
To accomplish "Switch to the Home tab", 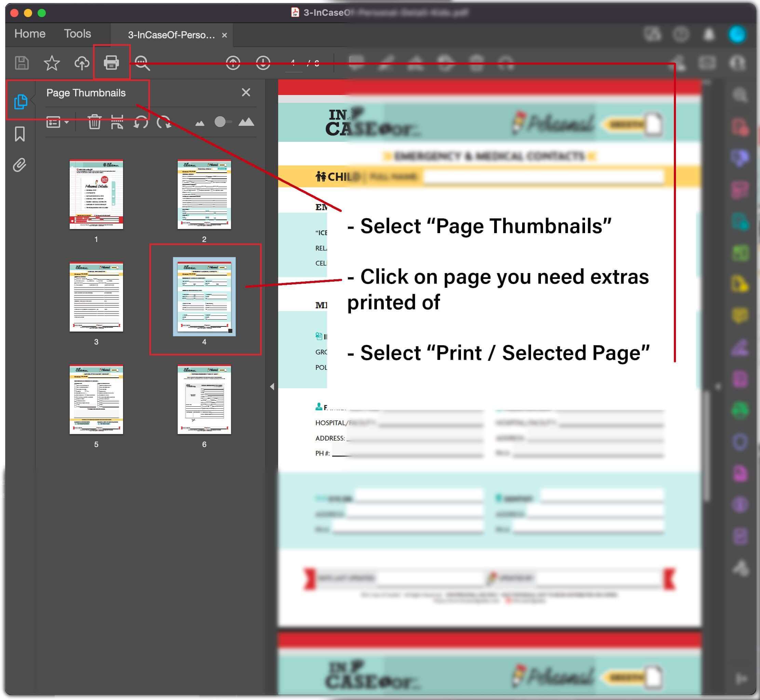I will point(30,34).
